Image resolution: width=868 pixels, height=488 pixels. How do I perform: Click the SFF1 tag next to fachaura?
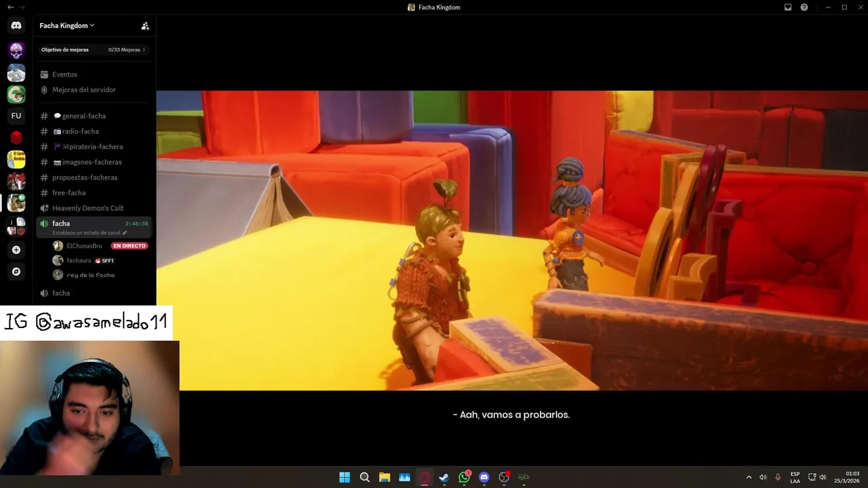(104, 260)
